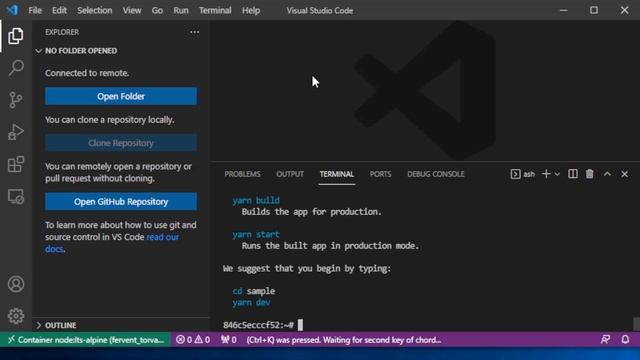Kill terminal with trash icon
This screenshot has width=640, height=360.
point(590,174)
